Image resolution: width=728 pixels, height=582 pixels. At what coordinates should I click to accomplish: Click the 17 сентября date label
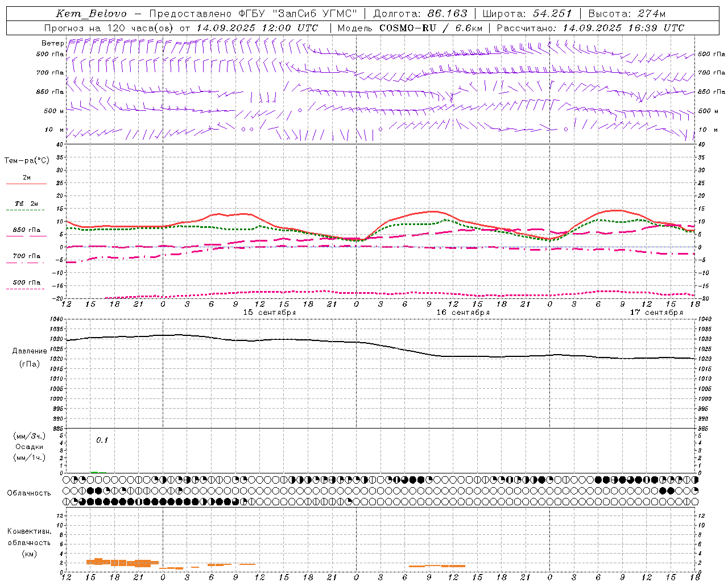[x=656, y=313]
